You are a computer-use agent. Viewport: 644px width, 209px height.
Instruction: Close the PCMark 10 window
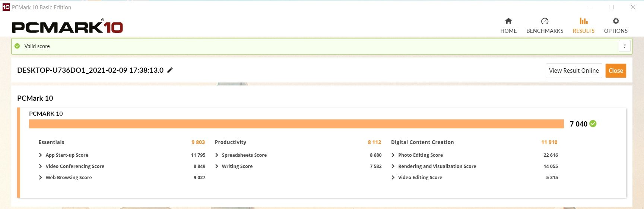pyautogui.click(x=633, y=7)
